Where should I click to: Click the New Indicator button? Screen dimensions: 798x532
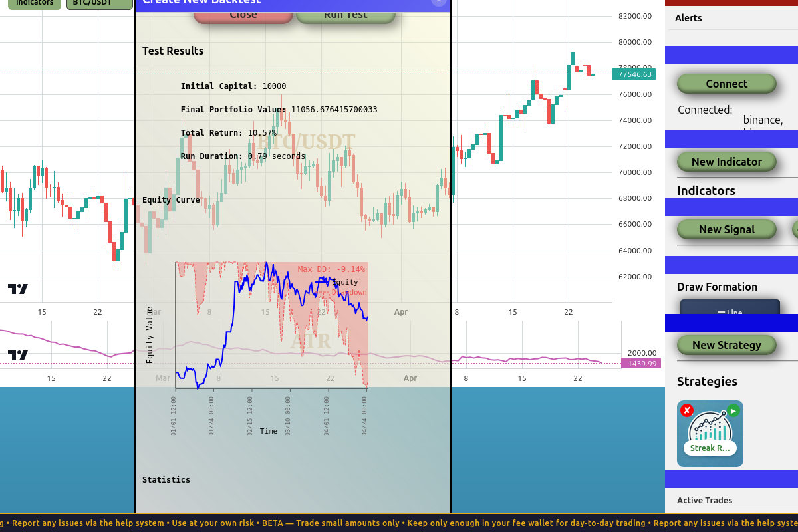pos(727,162)
